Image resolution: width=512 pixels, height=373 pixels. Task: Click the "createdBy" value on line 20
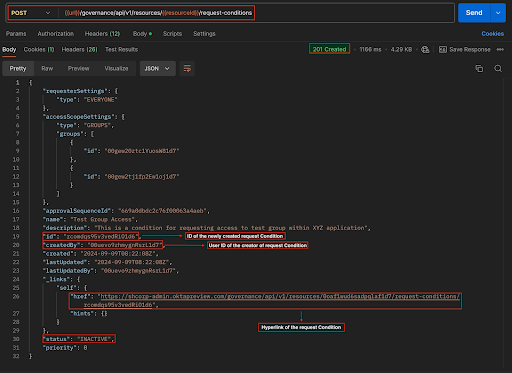point(125,245)
